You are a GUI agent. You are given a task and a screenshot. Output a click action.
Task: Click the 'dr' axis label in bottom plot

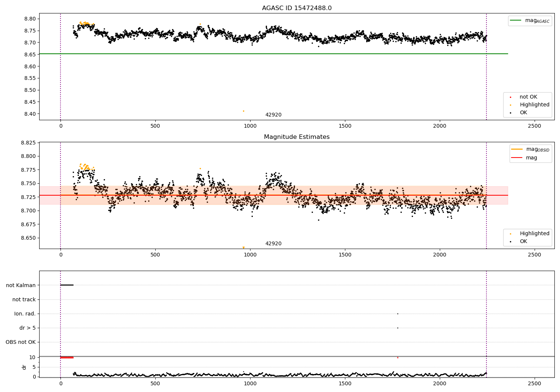(x=24, y=367)
